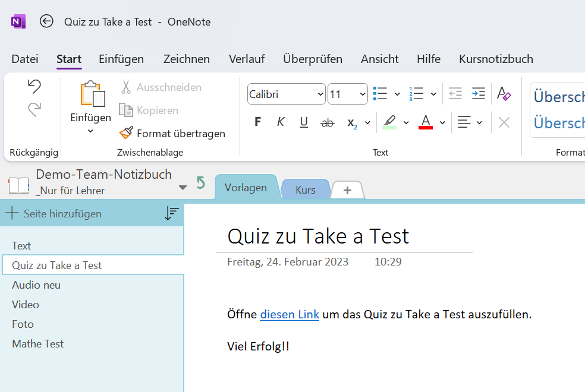Click the bulleted list icon
The height and width of the screenshot is (392, 585).
[380, 94]
